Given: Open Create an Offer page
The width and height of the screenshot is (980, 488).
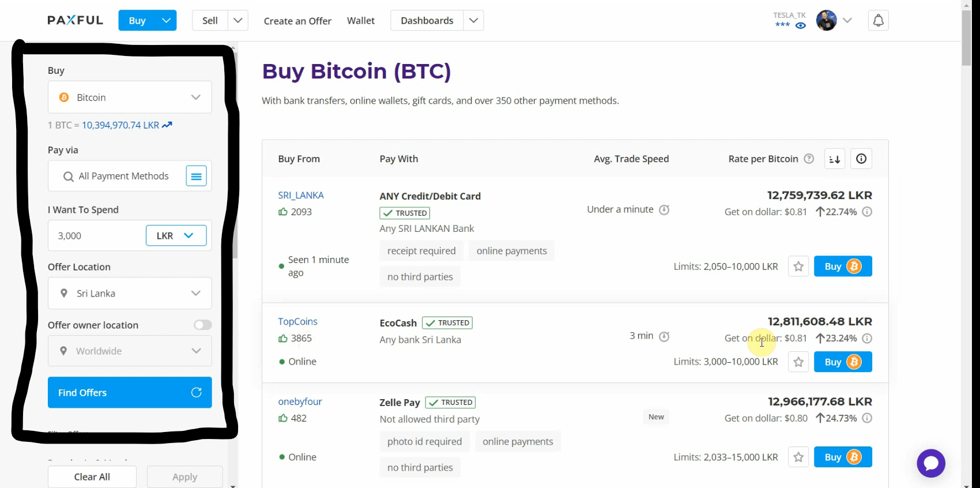Looking at the screenshot, I should pos(297,21).
